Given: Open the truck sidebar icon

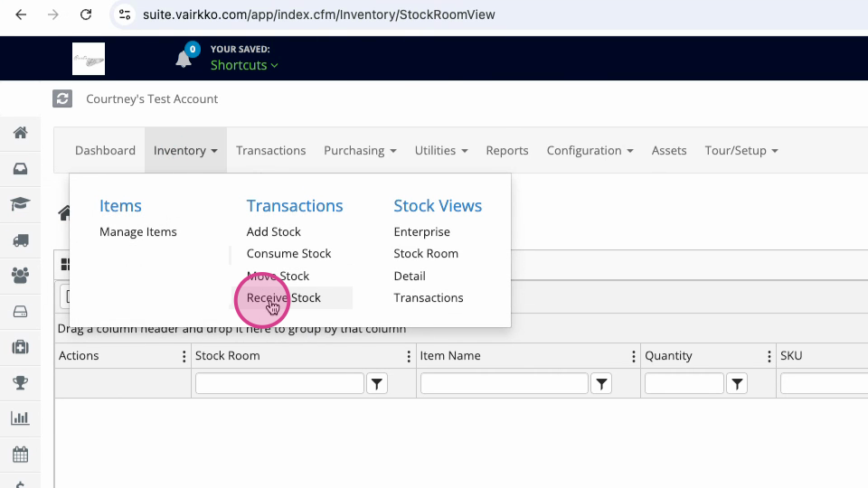Looking at the screenshot, I should [21, 240].
